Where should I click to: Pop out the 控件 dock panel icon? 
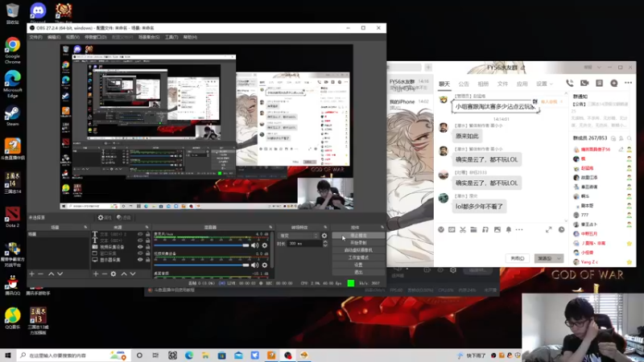tap(382, 227)
